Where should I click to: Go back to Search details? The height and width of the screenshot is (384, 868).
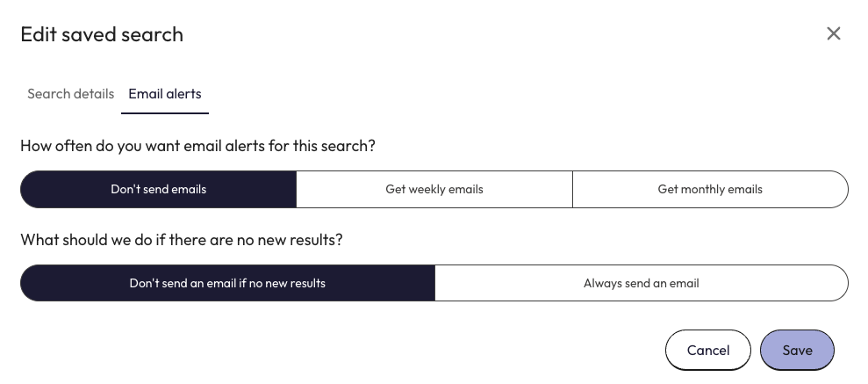[71, 94]
